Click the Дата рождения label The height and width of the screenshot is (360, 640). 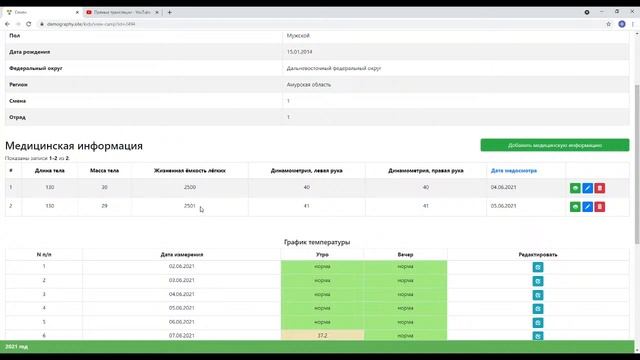click(x=29, y=52)
